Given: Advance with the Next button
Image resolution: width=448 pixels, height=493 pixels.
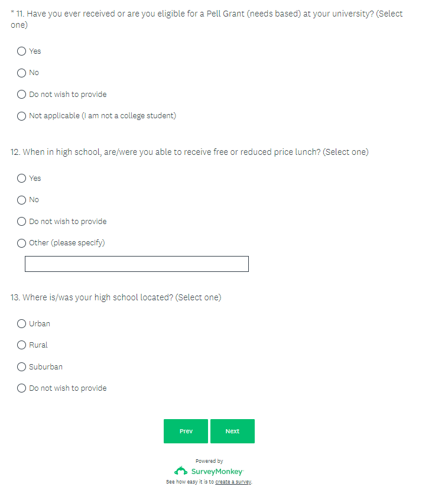Looking at the screenshot, I should [x=232, y=432].
